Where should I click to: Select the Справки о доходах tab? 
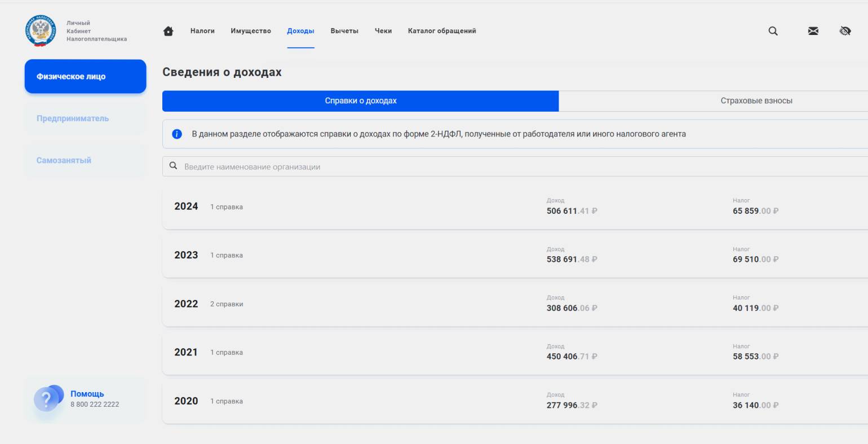360,101
